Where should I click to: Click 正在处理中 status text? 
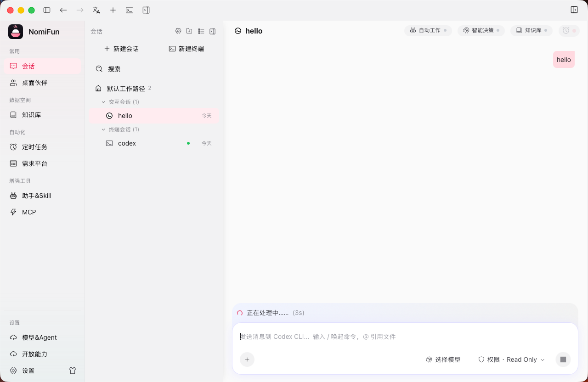(x=268, y=313)
